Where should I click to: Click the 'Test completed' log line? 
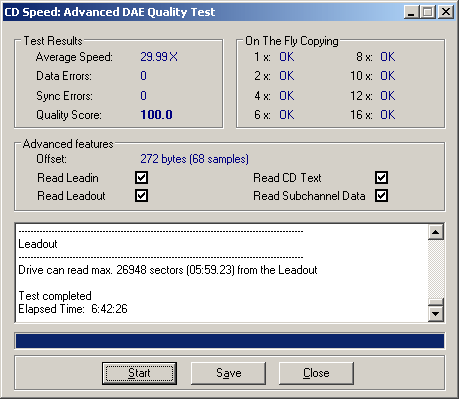[x=55, y=296]
